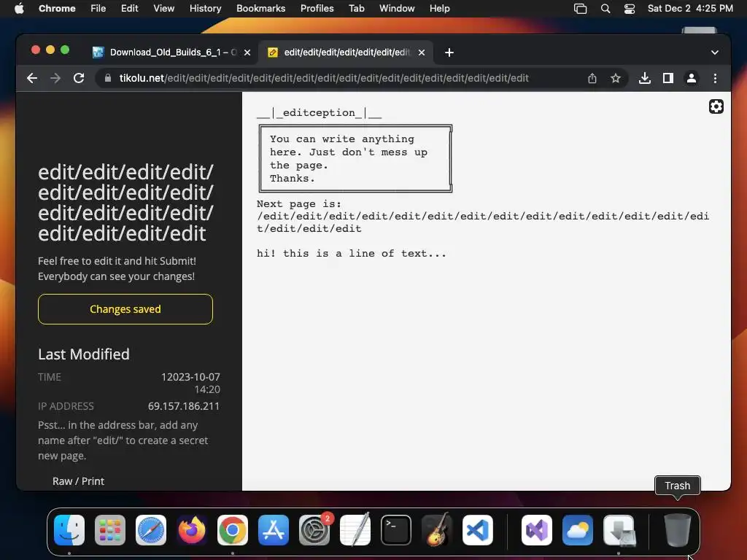The width and height of the screenshot is (747, 560).
Task: Open the Apple menu
Action: point(19,9)
